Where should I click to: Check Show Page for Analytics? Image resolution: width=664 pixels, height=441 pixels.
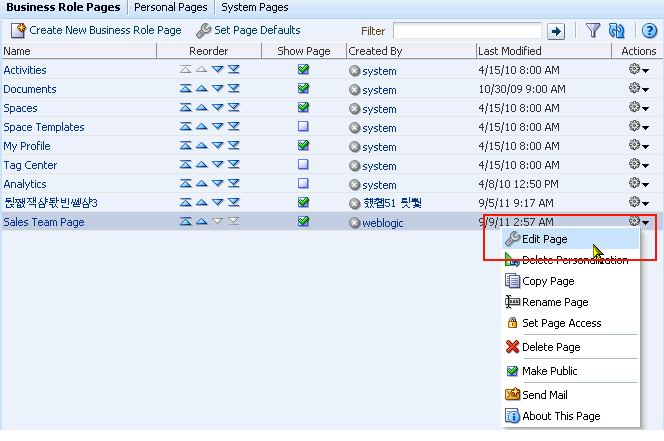(x=303, y=184)
